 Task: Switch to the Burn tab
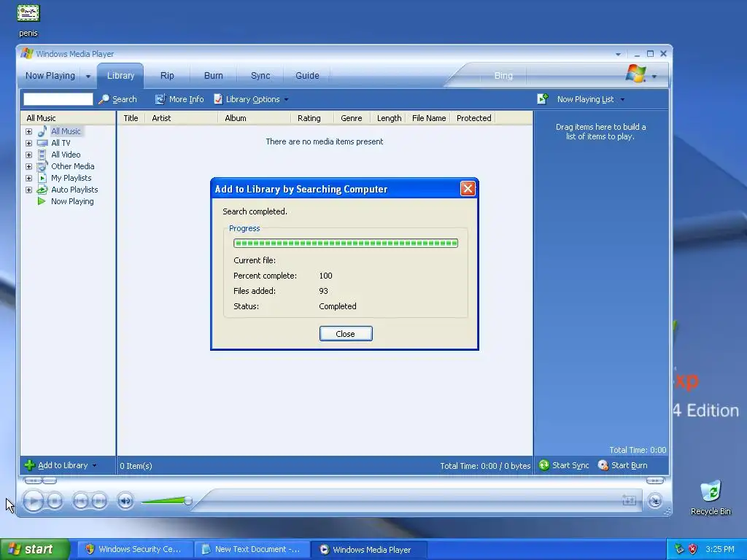point(214,76)
